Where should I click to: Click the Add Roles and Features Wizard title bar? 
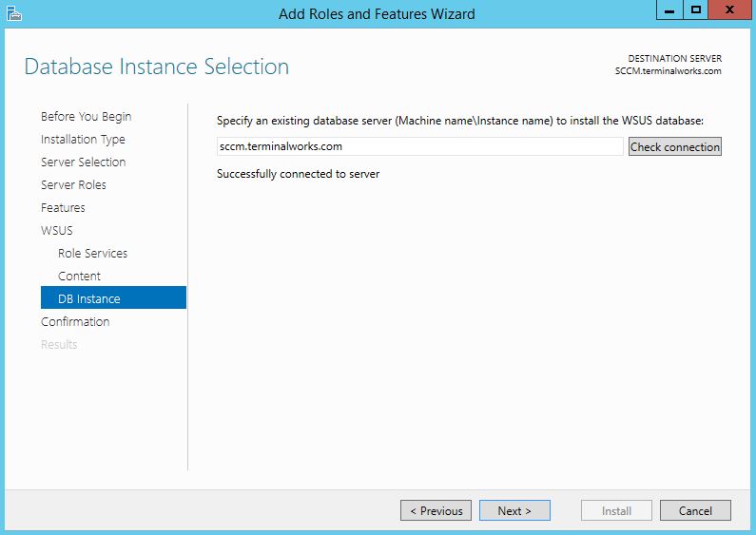tap(377, 13)
